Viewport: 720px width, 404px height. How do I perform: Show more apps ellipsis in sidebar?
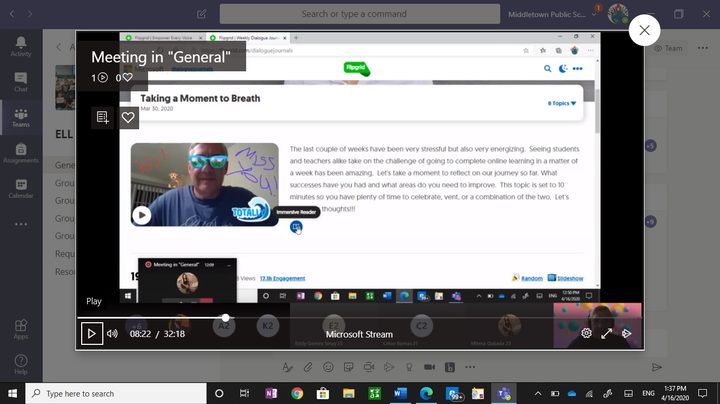coord(21,224)
